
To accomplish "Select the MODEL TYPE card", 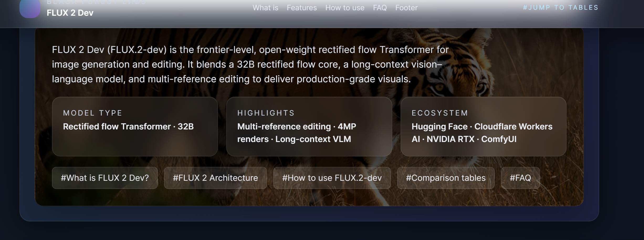I will tap(135, 128).
